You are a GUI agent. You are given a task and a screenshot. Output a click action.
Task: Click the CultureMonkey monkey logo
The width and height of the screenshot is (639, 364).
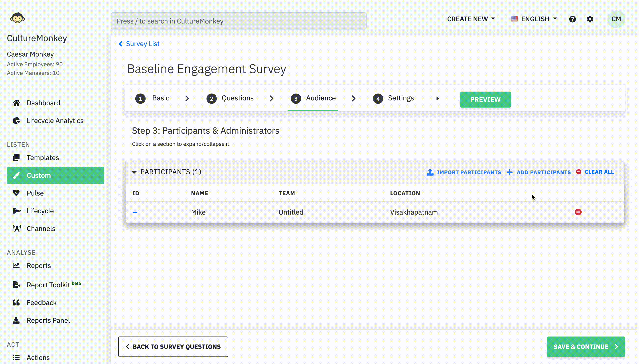17,18
